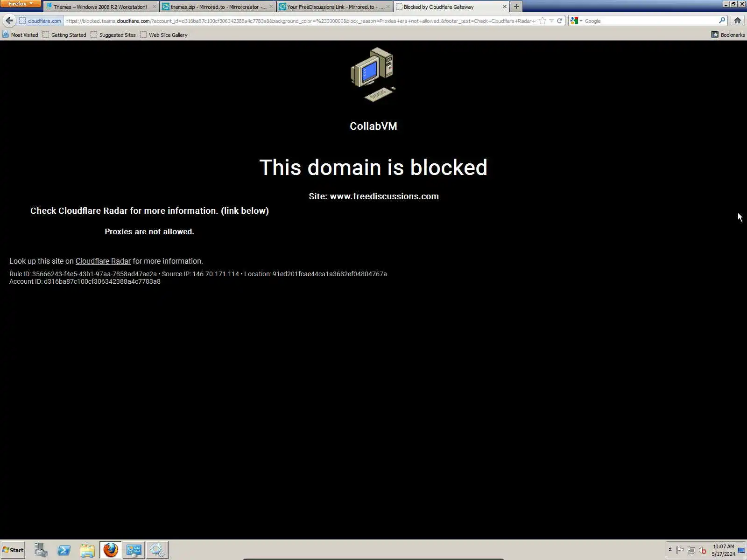The width and height of the screenshot is (747, 560).
Task: Open the Getting Started bookmark
Action: tap(64, 35)
